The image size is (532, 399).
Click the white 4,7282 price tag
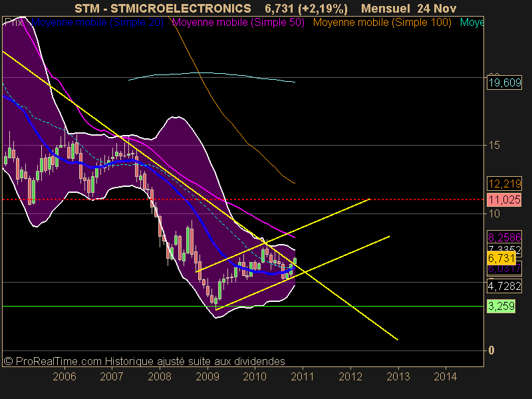(x=505, y=286)
